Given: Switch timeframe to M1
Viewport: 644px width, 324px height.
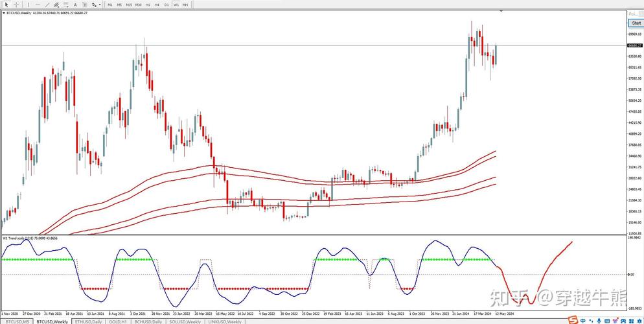Looking at the screenshot, I should coord(110,5).
